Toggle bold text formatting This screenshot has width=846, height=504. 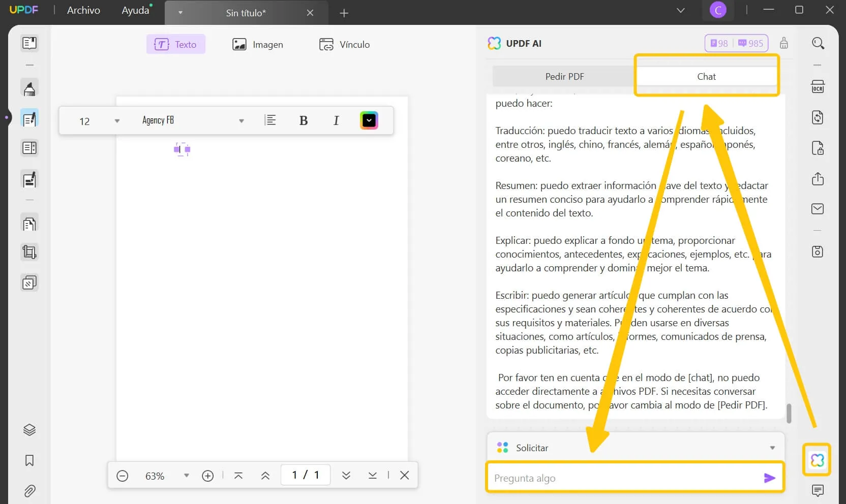point(304,120)
